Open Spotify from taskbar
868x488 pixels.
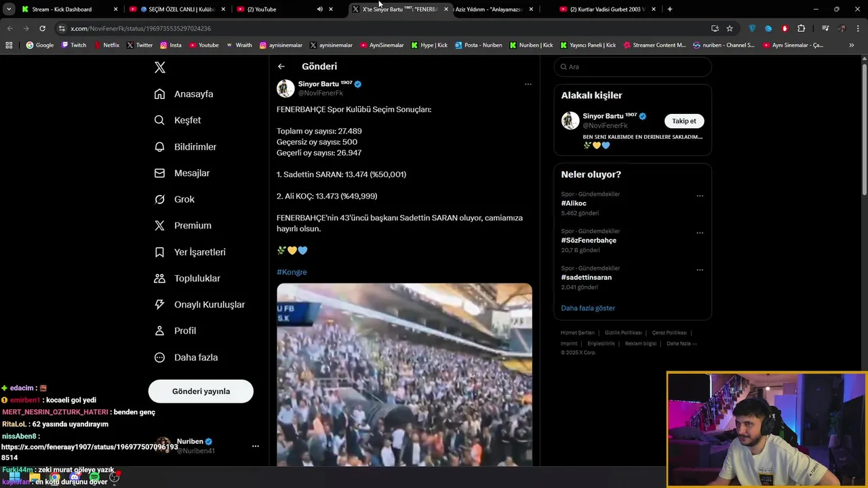[x=94, y=477]
